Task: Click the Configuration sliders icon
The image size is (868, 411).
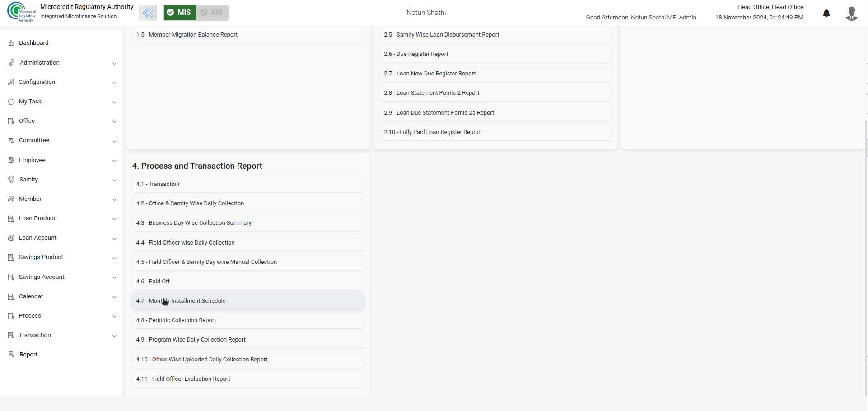Action: click(x=11, y=82)
